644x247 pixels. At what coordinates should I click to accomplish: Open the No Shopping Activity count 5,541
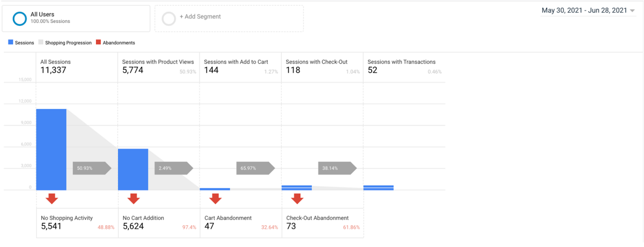tap(51, 226)
